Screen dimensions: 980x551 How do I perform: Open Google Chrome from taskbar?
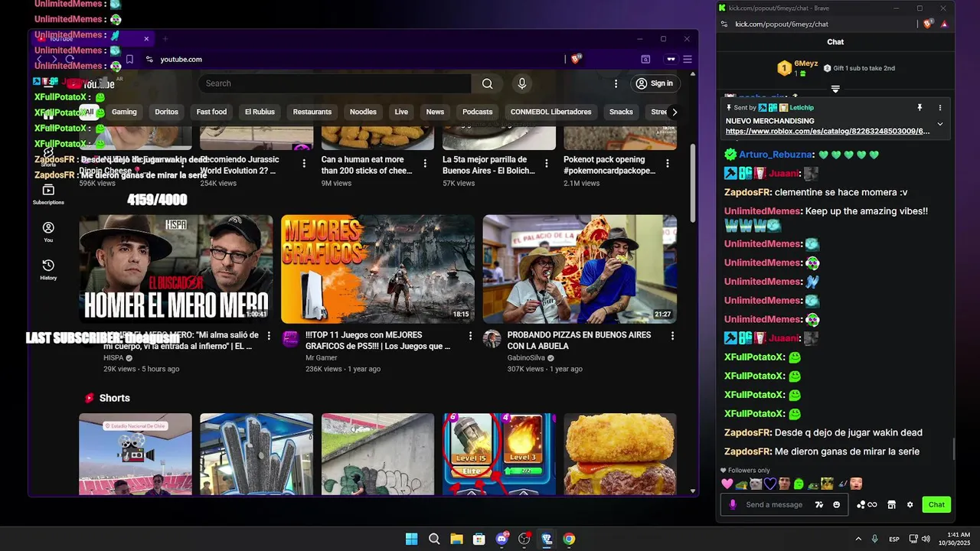point(569,539)
